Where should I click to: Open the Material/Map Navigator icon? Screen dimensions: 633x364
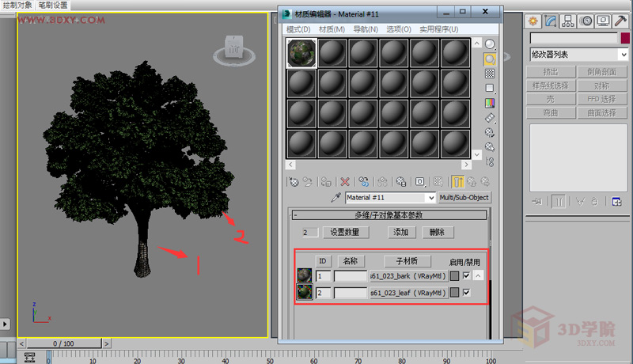490,162
